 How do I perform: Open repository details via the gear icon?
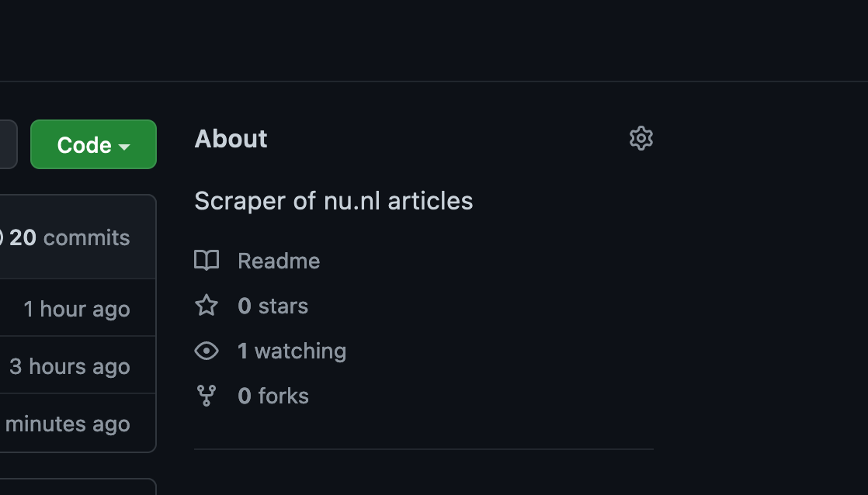pyautogui.click(x=641, y=139)
